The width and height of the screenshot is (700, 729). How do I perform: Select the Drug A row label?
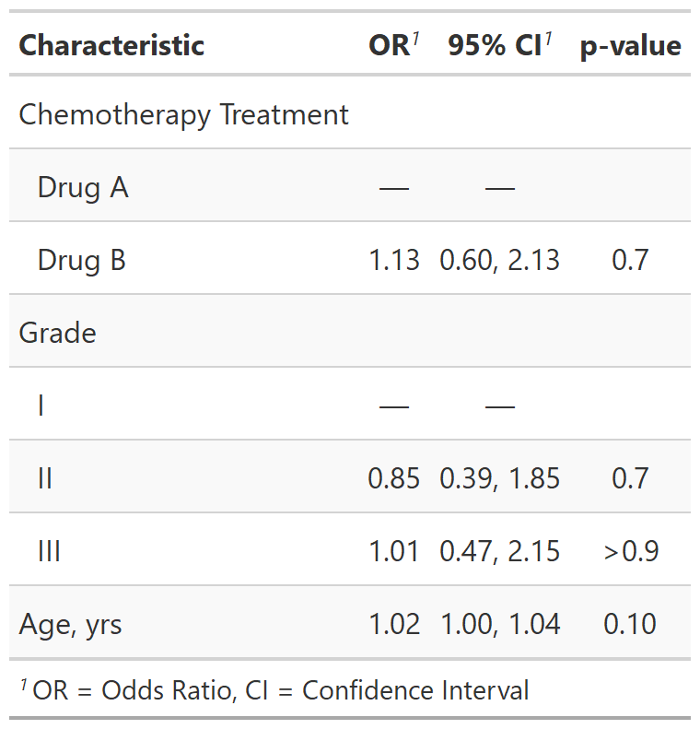click(83, 188)
